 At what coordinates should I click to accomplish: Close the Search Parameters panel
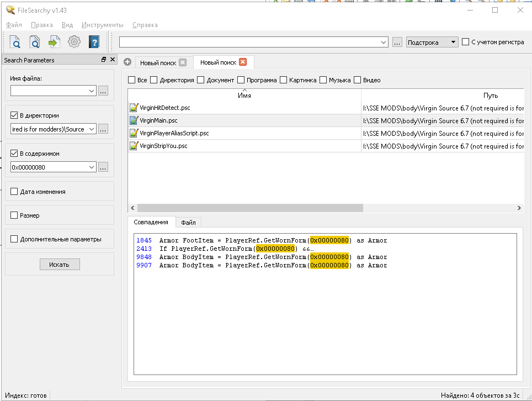(x=113, y=60)
